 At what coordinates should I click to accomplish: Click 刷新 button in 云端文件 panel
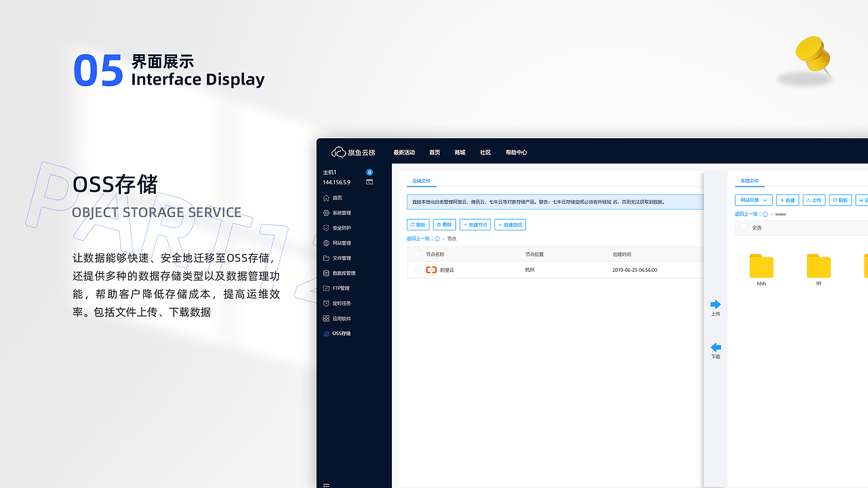pos(418,224)
